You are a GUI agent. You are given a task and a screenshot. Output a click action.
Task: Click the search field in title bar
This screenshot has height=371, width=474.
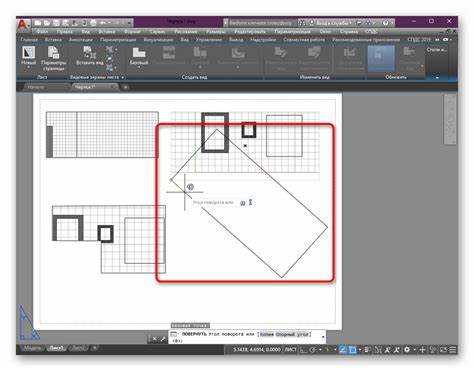tap(260, 23)
